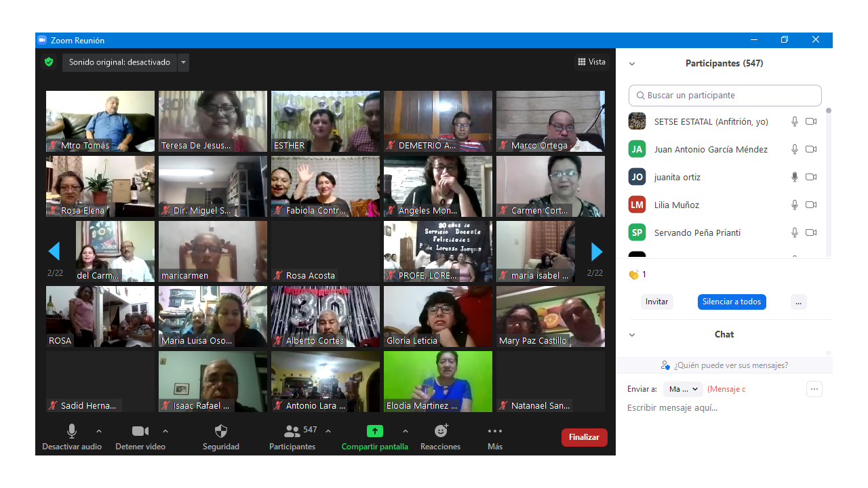Expand the participants options arrow in toolbar
Screen dimensions: 868x488
click(x=328, y=431)
